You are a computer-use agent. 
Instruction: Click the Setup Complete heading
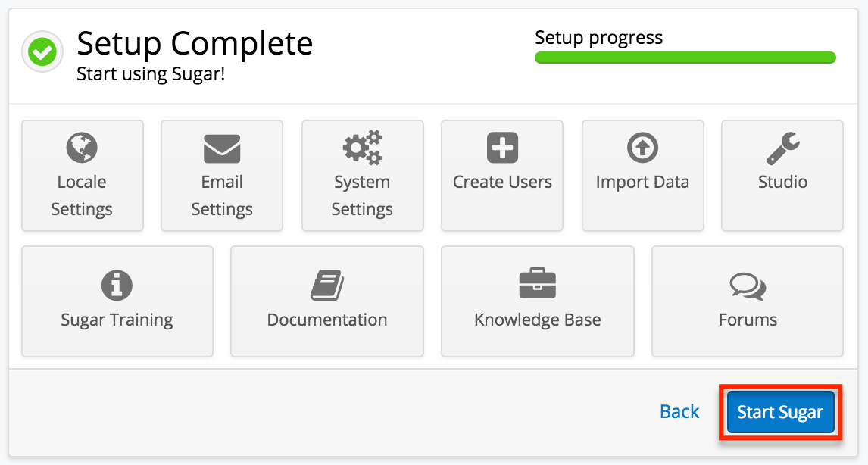(x=195, y=43)
